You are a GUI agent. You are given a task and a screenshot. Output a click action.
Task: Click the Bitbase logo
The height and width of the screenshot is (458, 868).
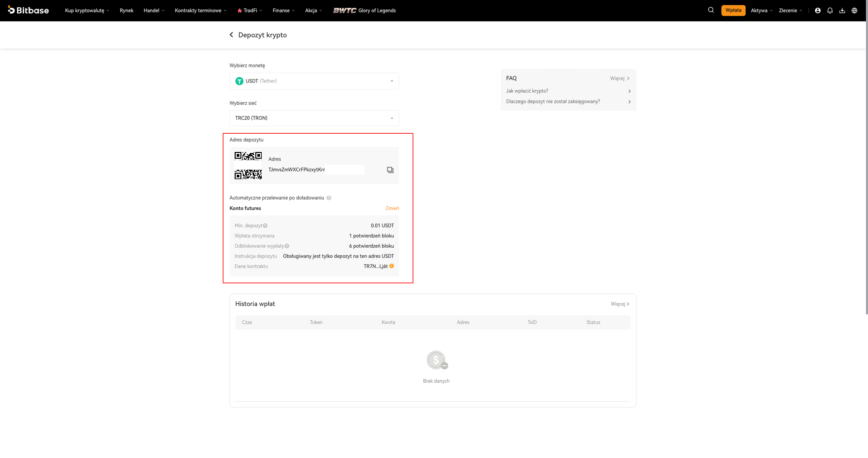pyautogui.click(x=28, y=10)
